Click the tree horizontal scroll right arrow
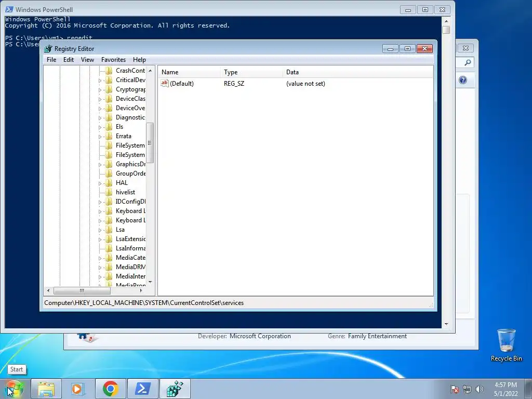 (x=141, y=290)
